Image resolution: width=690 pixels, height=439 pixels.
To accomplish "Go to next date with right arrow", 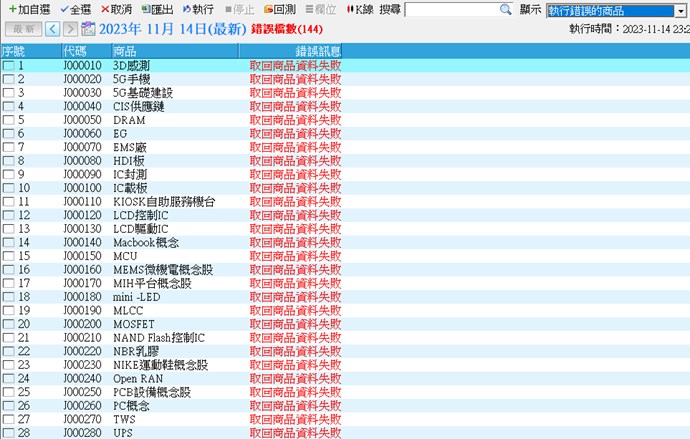I will [72, 29].
